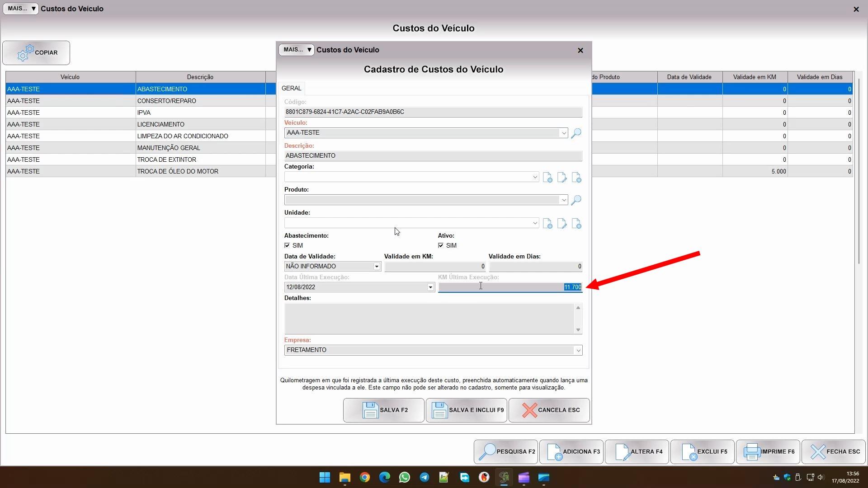Select the GERAL tab
Image resolution: width=868 pixels, height=488 pixels.
(x=291, y=88)
